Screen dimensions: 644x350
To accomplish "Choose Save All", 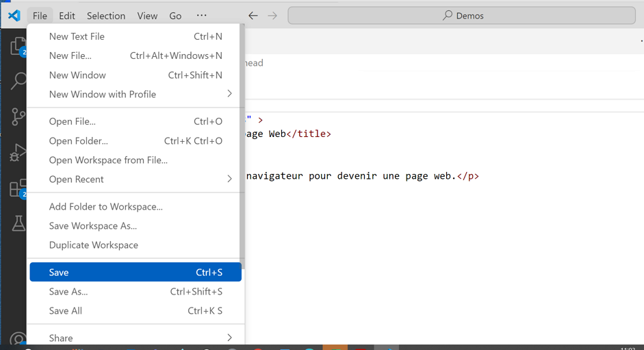I will point(136,311).
